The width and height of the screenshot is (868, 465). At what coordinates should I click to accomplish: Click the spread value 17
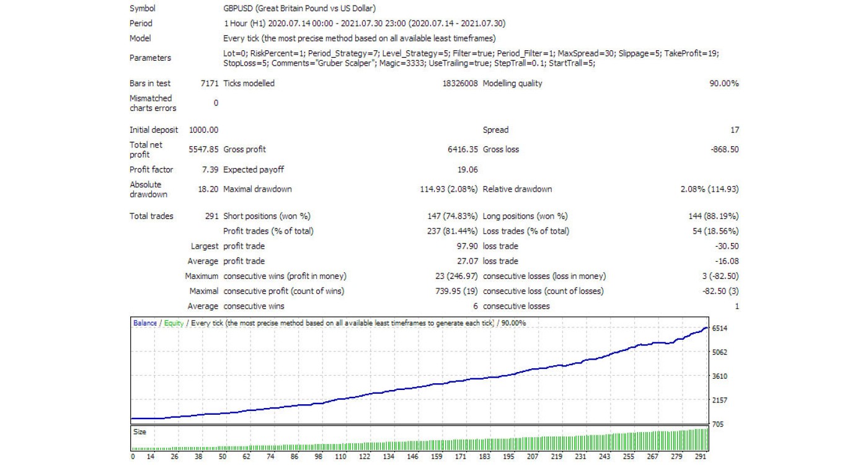[734, 130]
